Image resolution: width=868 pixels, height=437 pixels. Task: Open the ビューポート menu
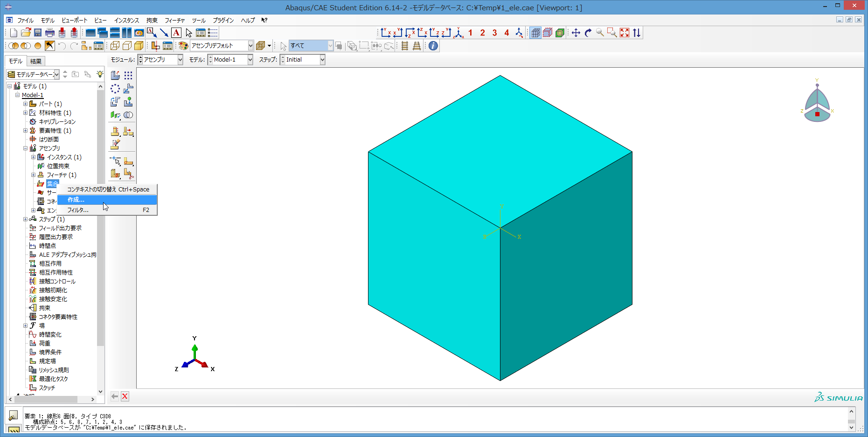coord(75,21)
